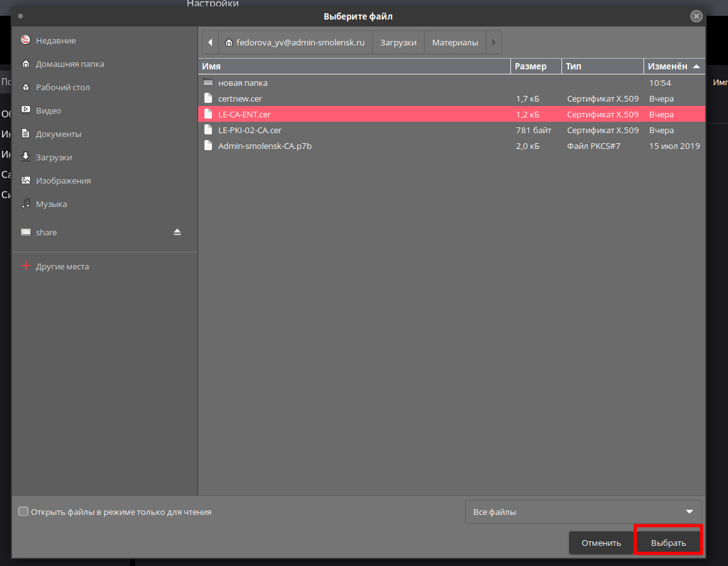
Task: Enable open files read-only checkbox
Action: pyautogui.click(x=23, y=512)
